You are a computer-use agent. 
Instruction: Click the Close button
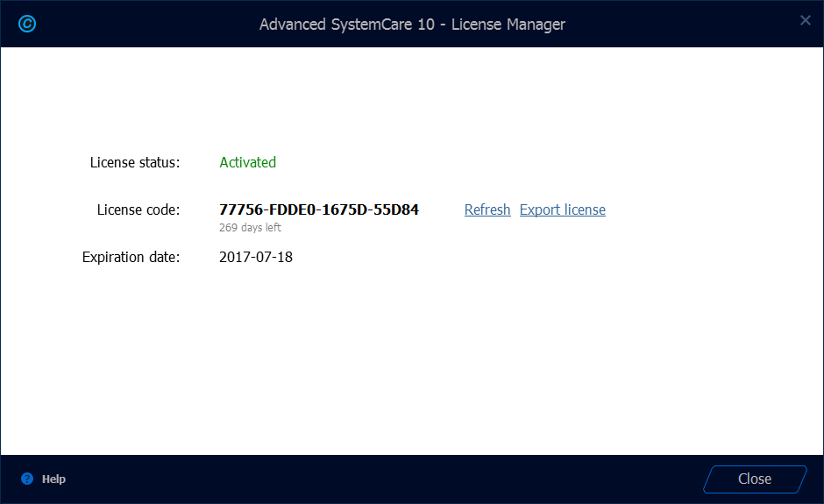(755, 479)
